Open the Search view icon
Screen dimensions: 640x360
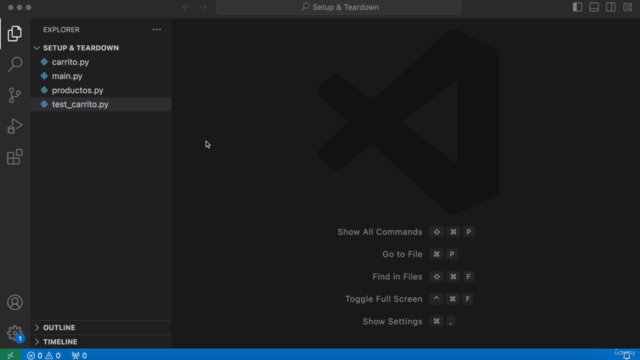pos(15,64)
